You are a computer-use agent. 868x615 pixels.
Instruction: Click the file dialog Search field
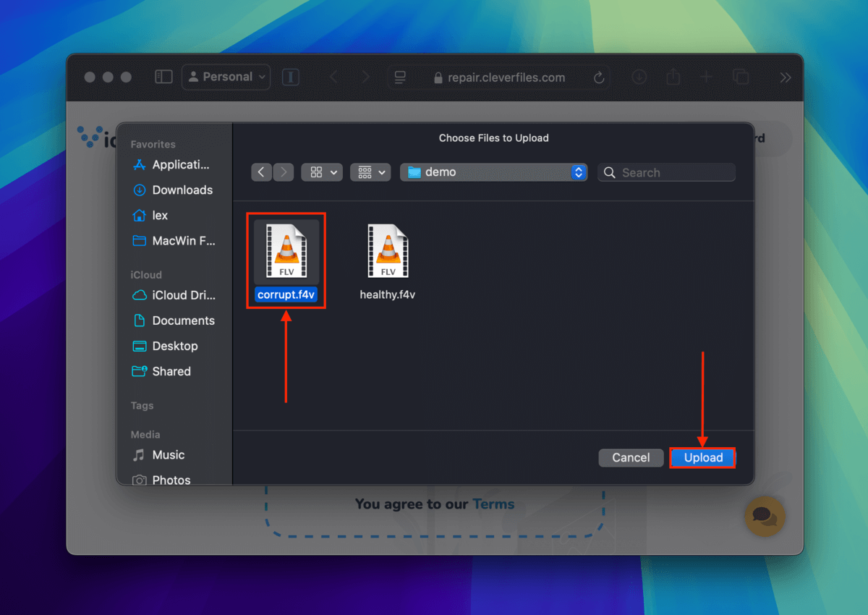click(667, 172)
